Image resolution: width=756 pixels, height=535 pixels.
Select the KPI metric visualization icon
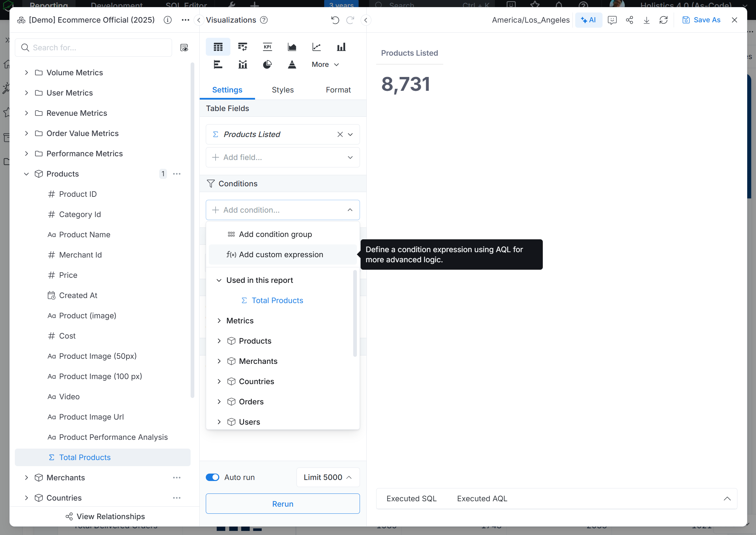point(267,47)
